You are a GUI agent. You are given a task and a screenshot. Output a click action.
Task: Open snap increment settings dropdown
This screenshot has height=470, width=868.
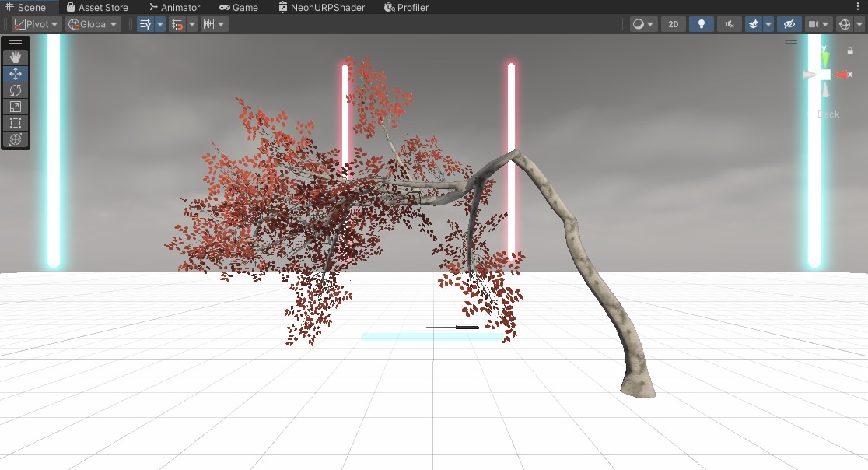pyautogui.click(x=214, y=24)
